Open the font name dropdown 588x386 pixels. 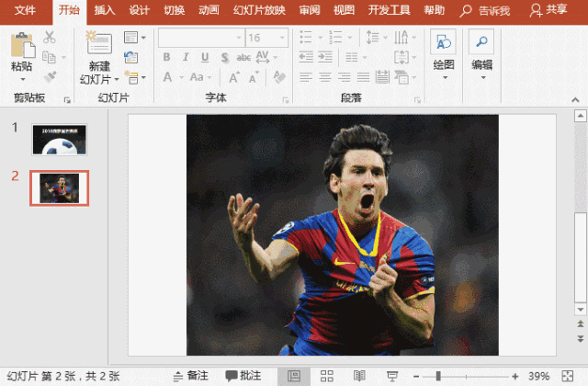239,38
